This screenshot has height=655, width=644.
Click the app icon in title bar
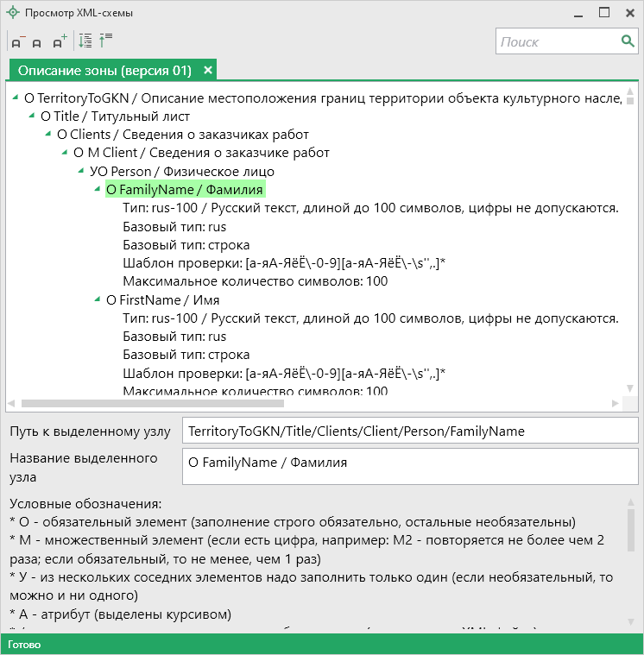tap(12, 13)
